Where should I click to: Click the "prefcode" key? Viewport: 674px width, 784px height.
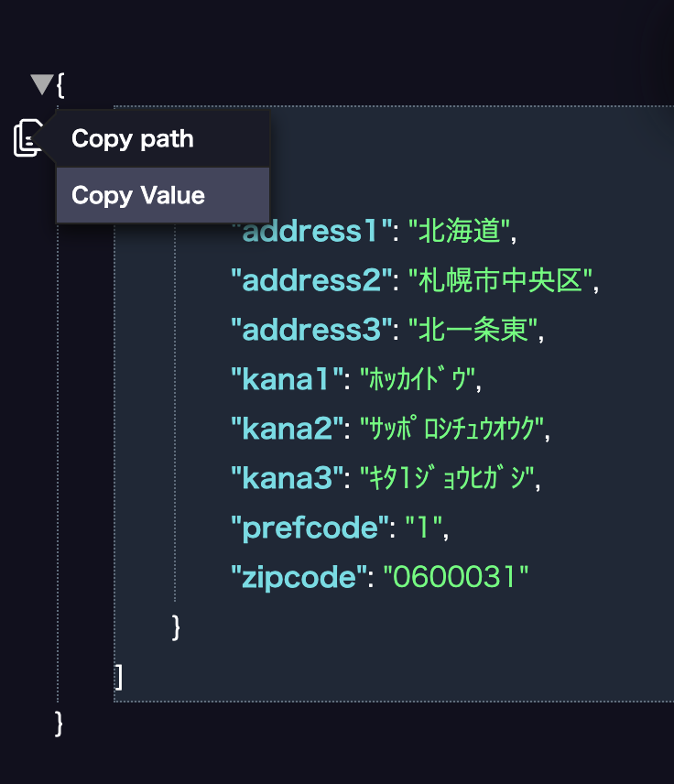click(310, 528)
